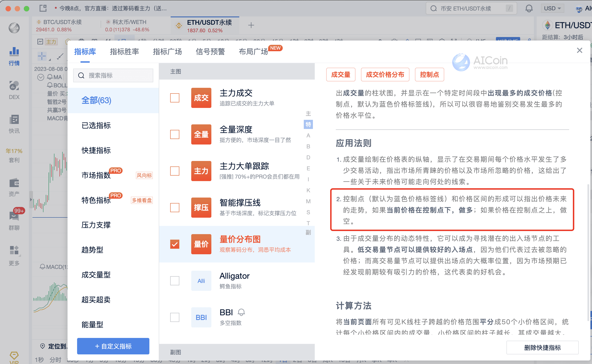Click the BBI blue indicator icon

201,317
